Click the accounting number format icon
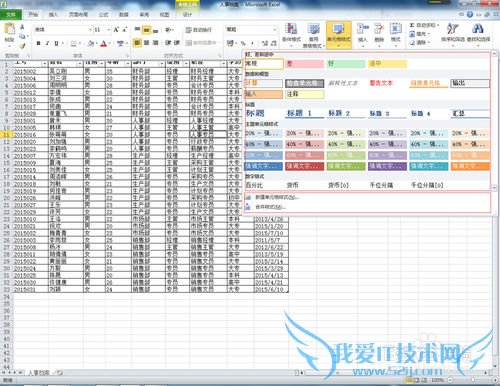This screenshot has height=386, width=500. click(230, 43)
